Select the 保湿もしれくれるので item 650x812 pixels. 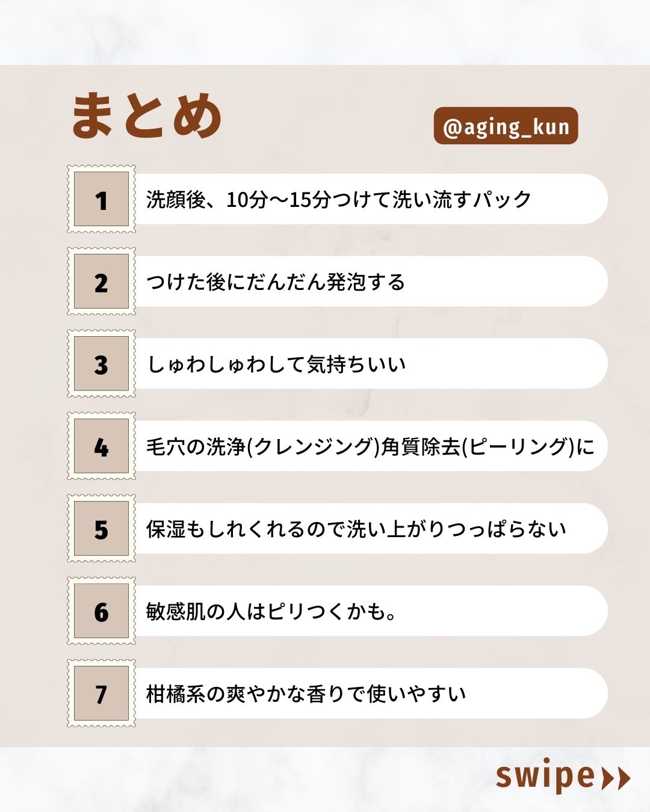point(356,529)
